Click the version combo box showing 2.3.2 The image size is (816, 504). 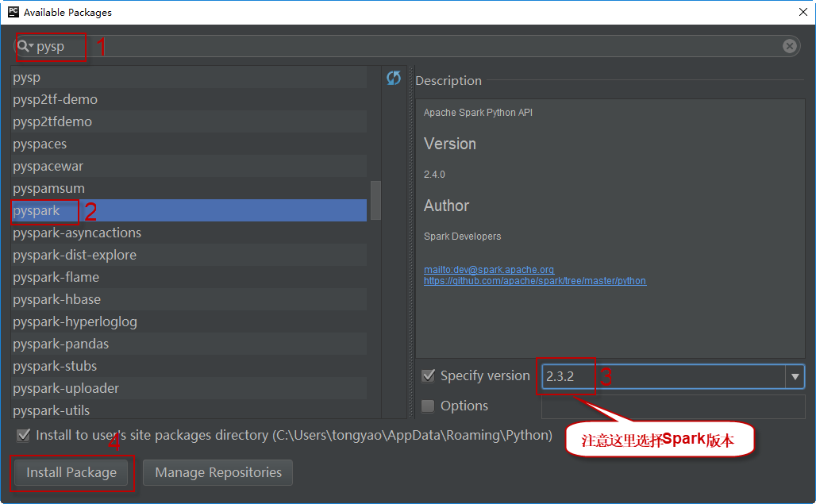(x=663, y=376)
